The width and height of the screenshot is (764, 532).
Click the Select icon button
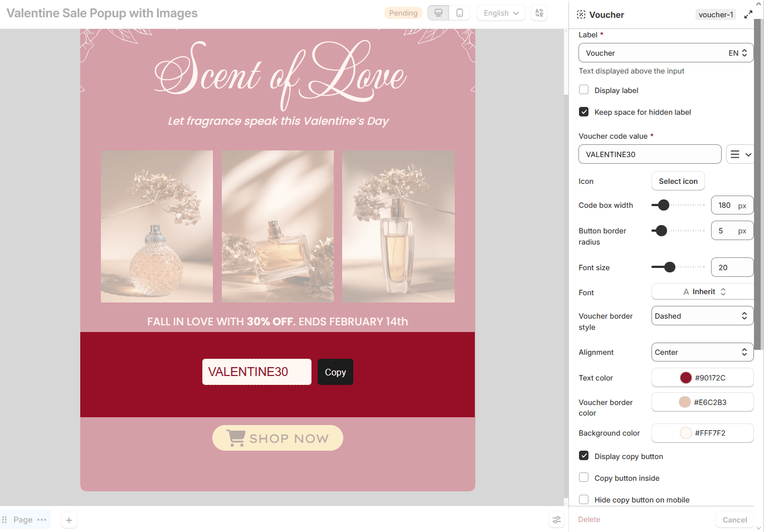click(678, 181)
